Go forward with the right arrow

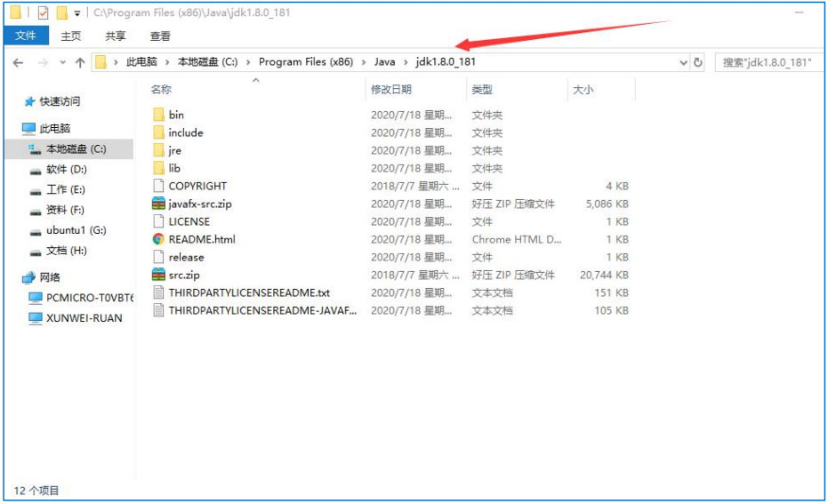pos(44,63)
